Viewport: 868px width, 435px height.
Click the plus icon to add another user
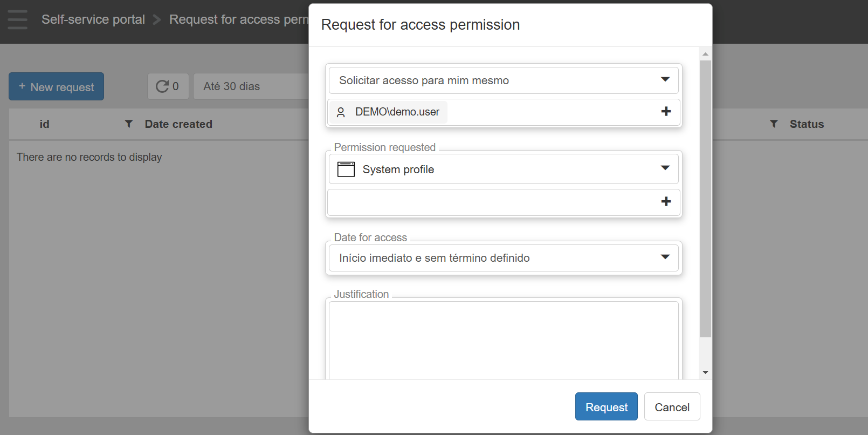click(666, 112)
